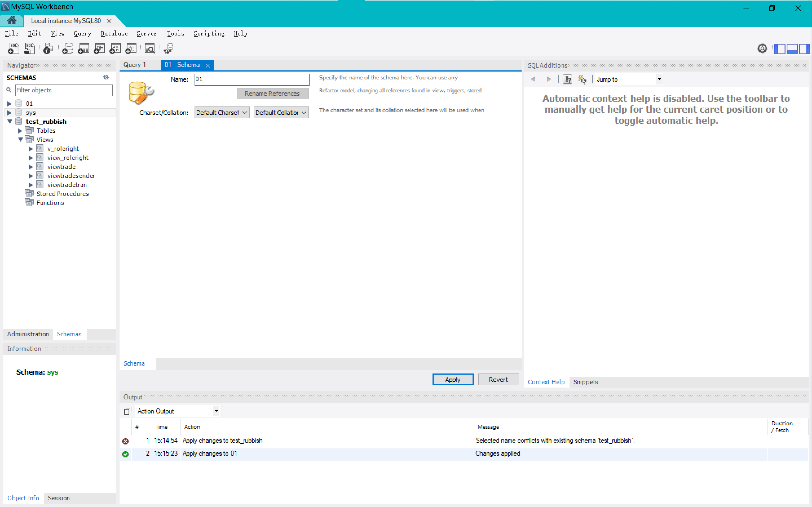
Task: Toggle the bottom output panel visibility
Action: tap(792, 49)
